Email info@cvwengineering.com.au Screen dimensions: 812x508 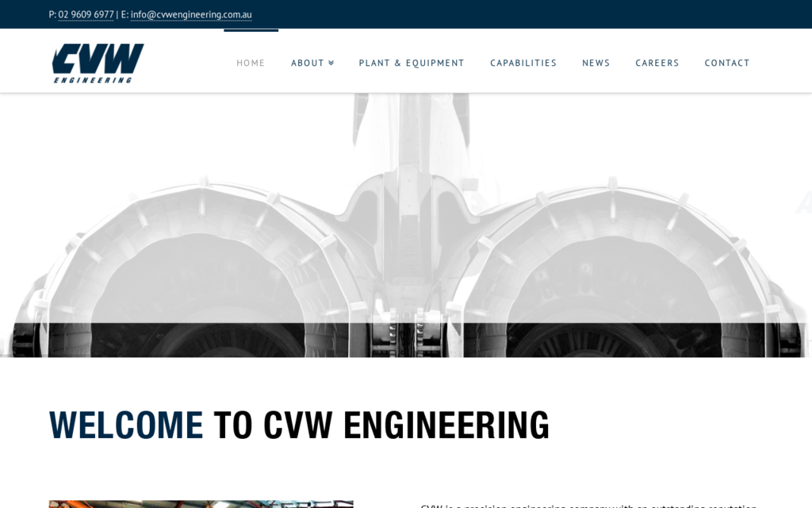coord(192,14)
